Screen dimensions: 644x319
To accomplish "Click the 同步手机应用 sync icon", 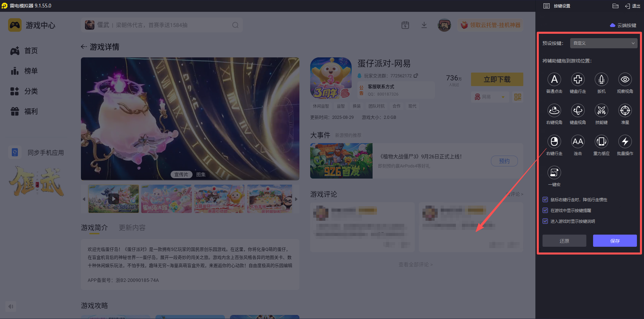I will pyautogui.click(x=15, y=153).
